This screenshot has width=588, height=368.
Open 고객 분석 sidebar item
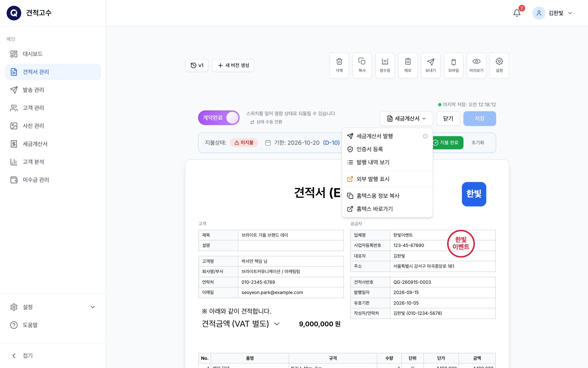tap(53, 162)
